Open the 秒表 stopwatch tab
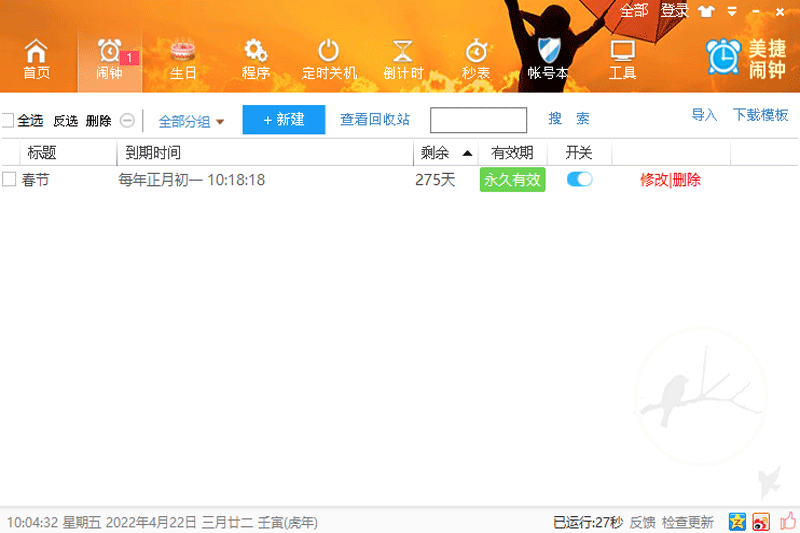Viewport: 800px width, 533px height. click(476, 59)
